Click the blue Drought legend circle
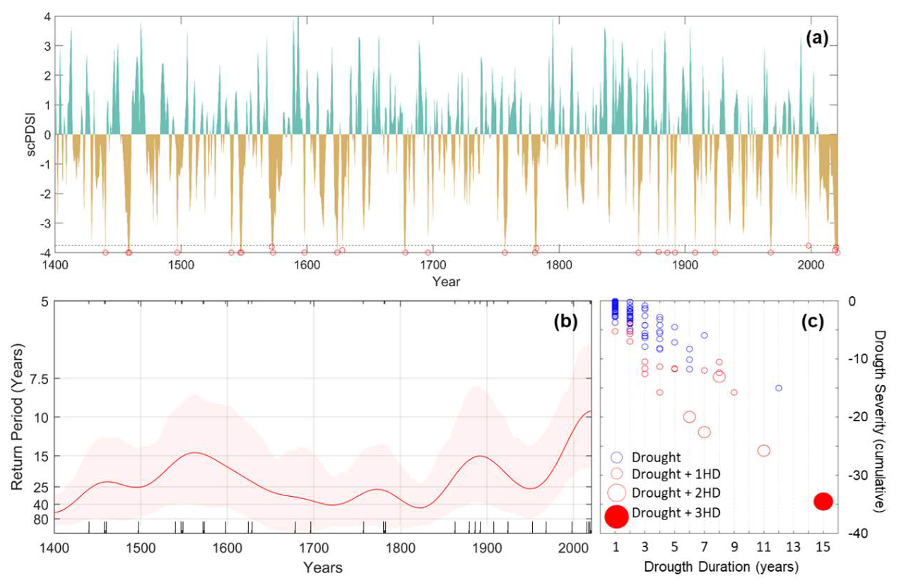Screen dimensions: 899x588 click(x=616, y=457)
